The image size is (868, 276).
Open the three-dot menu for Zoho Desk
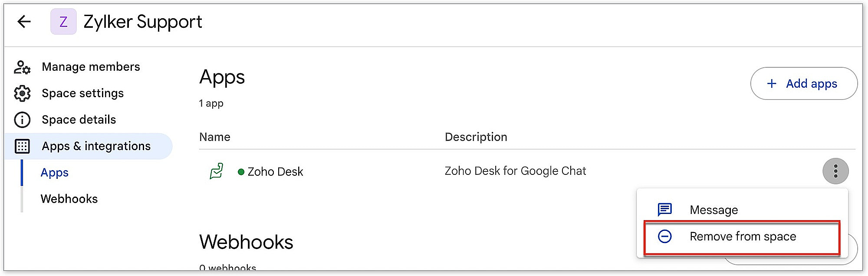835,171
